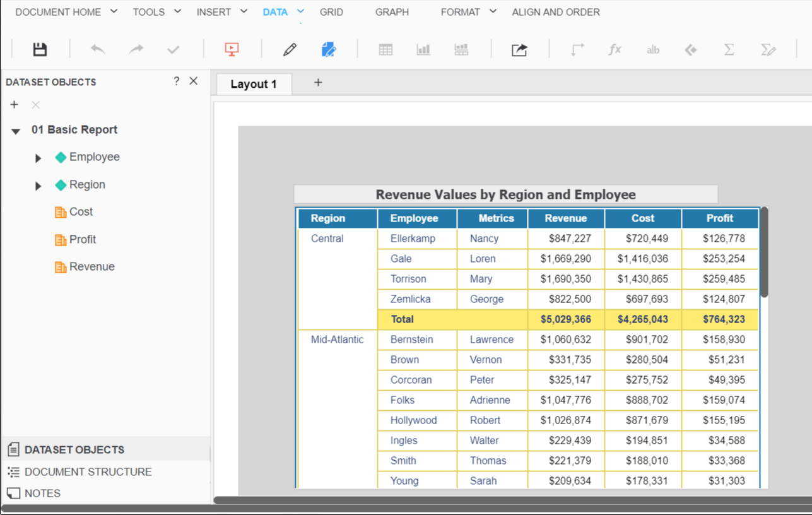The height and width of the screenshot is (515, 812).
Task: Click the Undo arrow icon
Action: coord(98,49)
